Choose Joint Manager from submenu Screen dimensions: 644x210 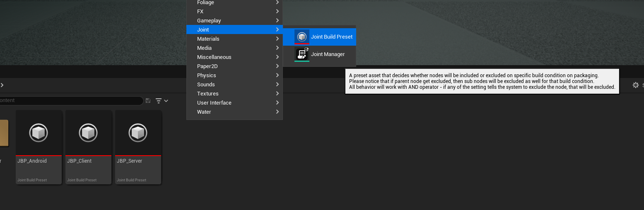coord(328,54)
